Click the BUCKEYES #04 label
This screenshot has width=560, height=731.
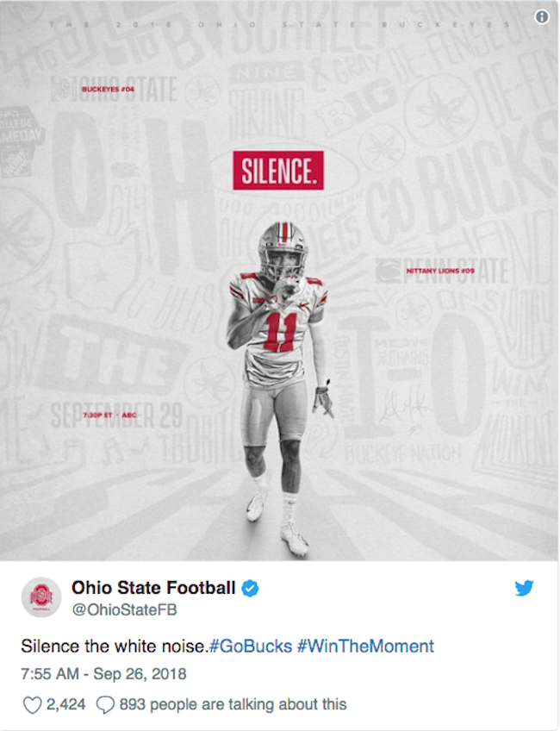tap(108, 89)
